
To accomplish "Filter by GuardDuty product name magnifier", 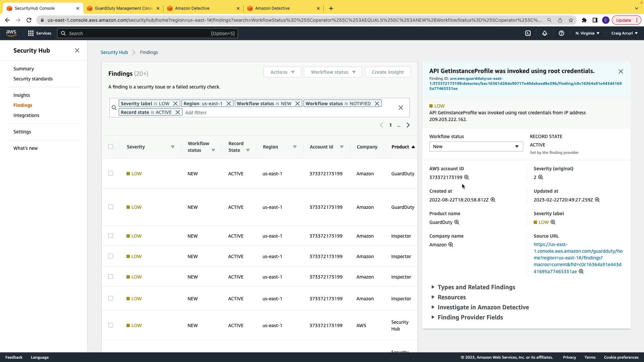I will [457, 222].
